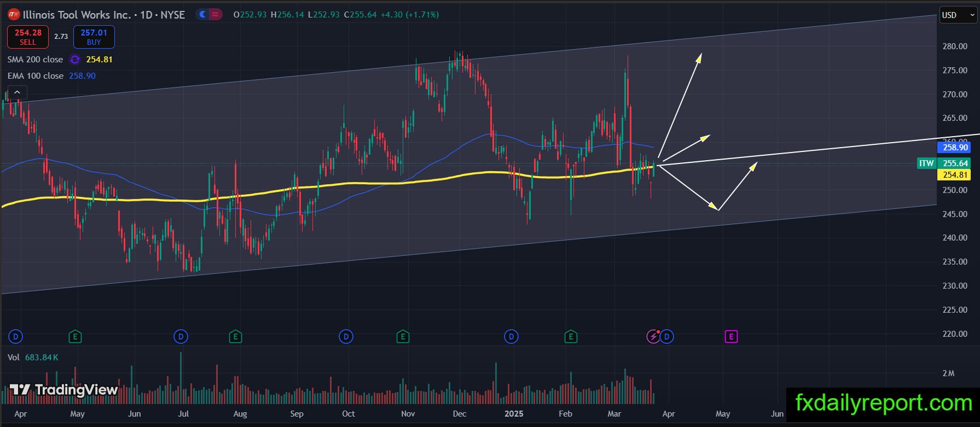
Task: Click the green ITW 255.64 last price tag
Action: (943, 163)
